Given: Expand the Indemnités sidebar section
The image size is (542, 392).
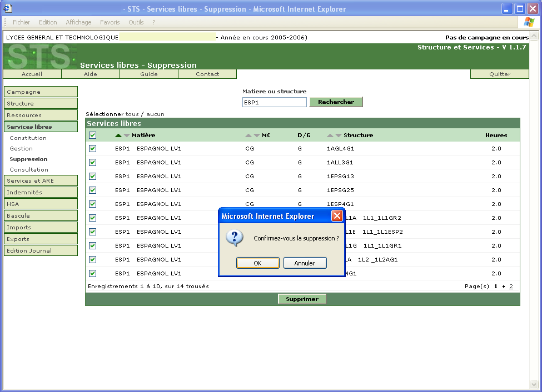Looking at the screenshot, I should [41, 192].
